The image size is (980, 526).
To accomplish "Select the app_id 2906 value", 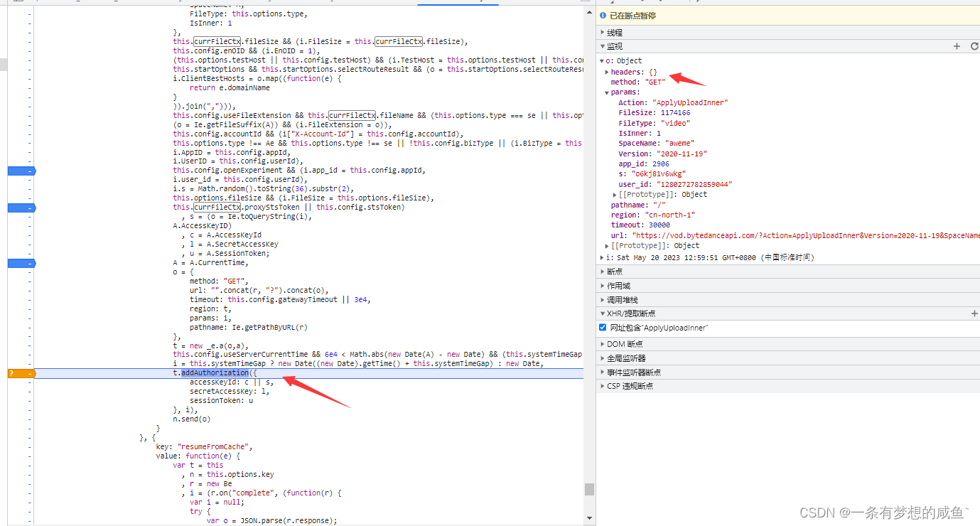I will pos(660,163).
